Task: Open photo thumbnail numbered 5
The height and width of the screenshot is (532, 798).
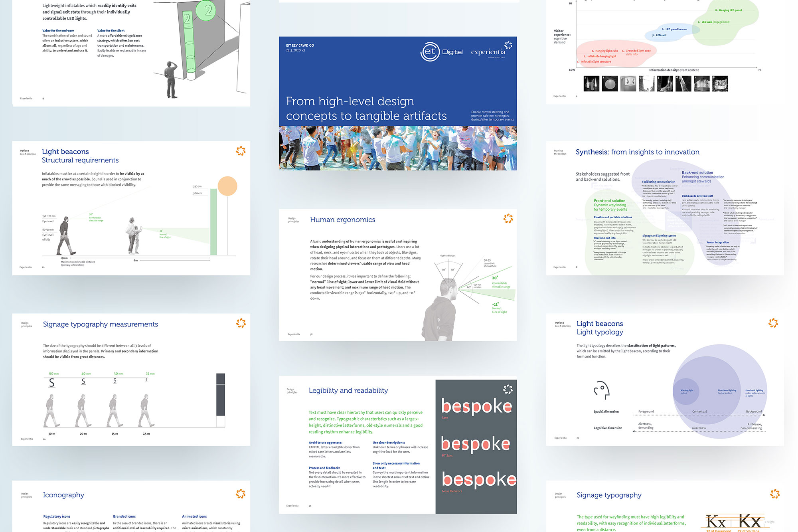Action: point(665,84)
